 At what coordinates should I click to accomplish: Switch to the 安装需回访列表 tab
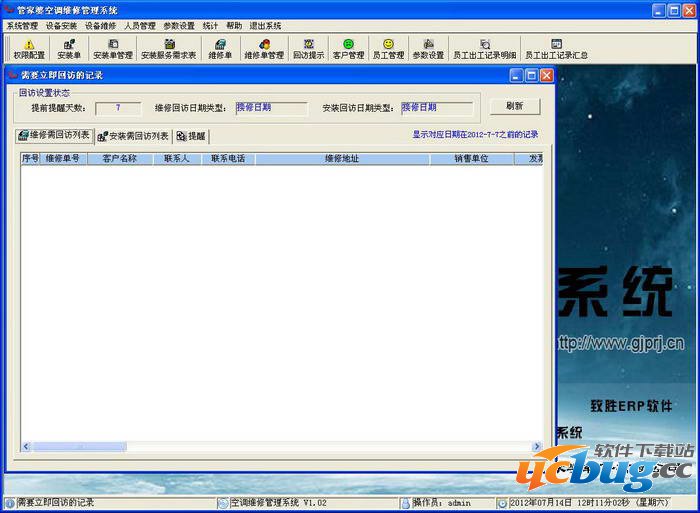[133, 136]
